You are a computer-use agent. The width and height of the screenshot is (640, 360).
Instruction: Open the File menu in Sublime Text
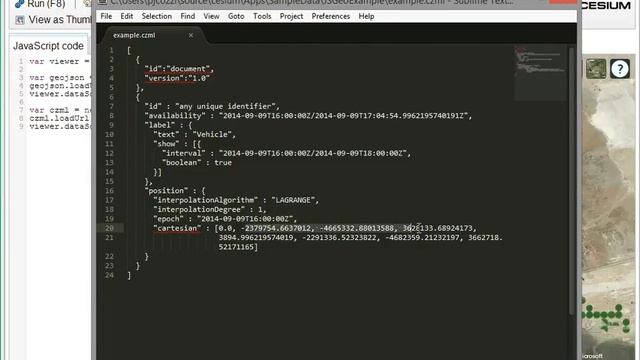[x=106, y=16]
